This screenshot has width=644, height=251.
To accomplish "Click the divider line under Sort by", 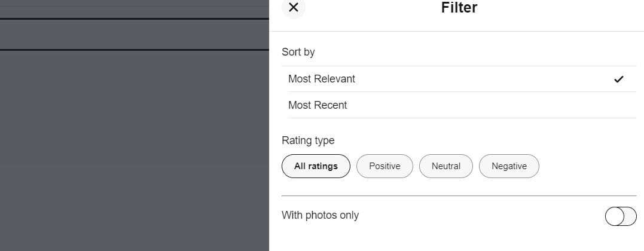I will (x=459, y=66).
